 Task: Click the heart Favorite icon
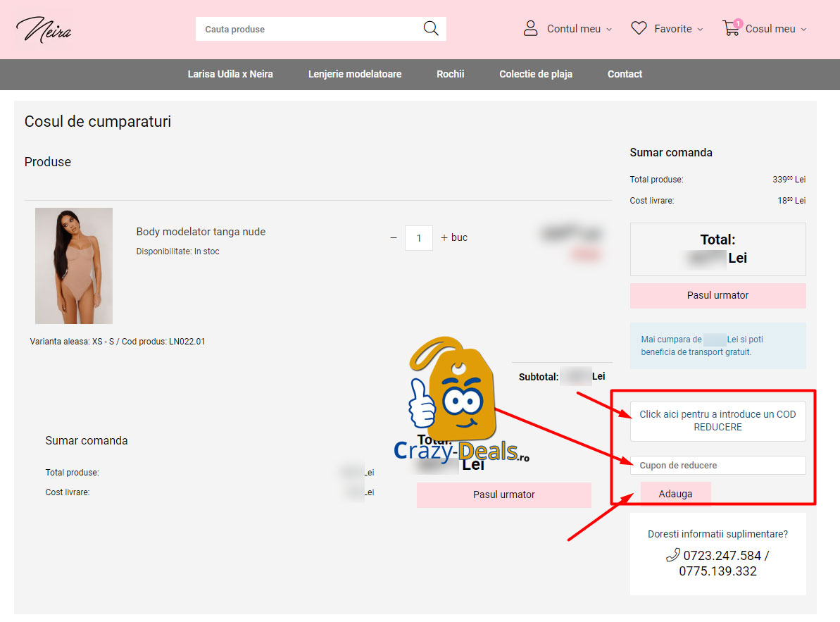tap(639, 29)
